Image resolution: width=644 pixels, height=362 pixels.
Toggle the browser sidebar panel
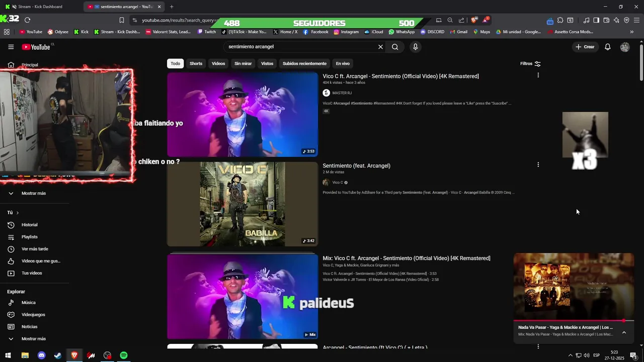coord(596,20)
